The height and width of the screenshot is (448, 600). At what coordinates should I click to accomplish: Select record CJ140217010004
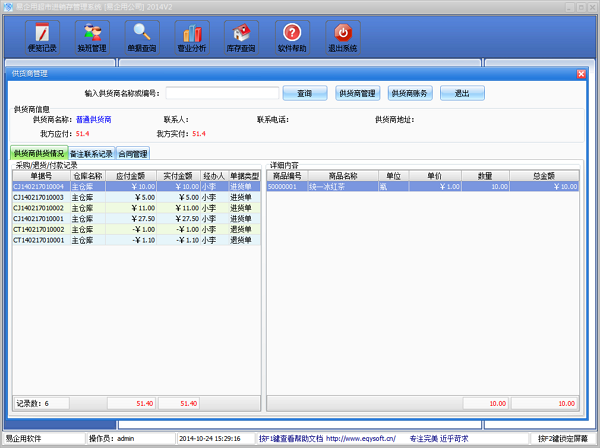click(x=136, y=187)
